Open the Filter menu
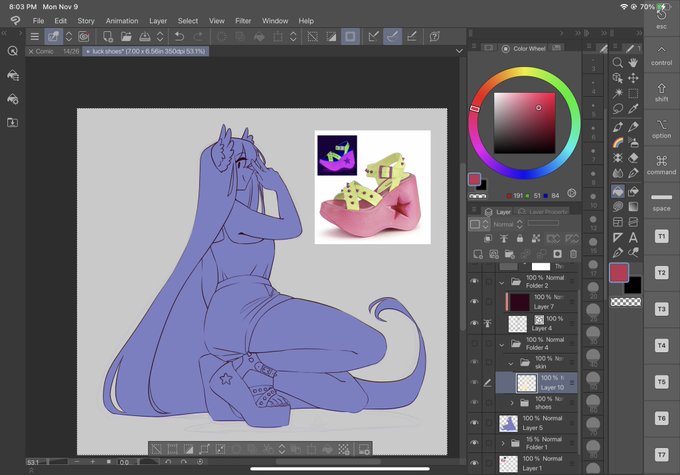 pos(243,21)
